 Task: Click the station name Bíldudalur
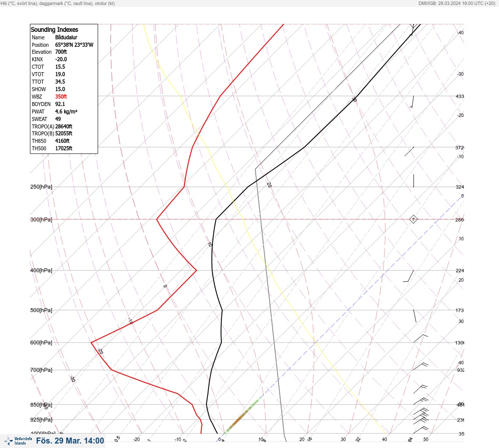click(x=66, y=37)
